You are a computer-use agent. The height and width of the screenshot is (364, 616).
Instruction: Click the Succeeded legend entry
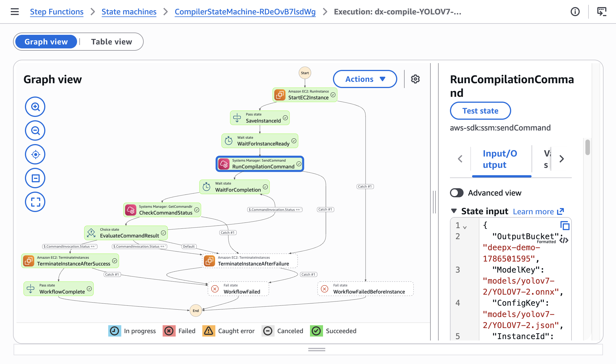tap(333, 331)
